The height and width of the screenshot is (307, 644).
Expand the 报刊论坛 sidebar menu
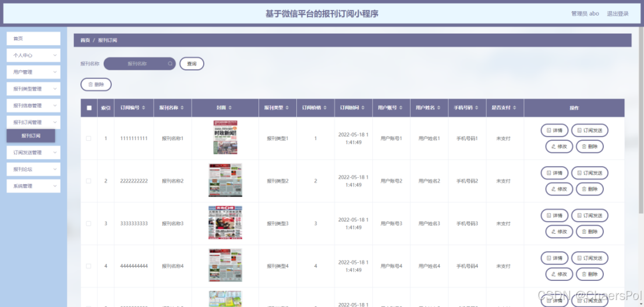click(33, 169)
